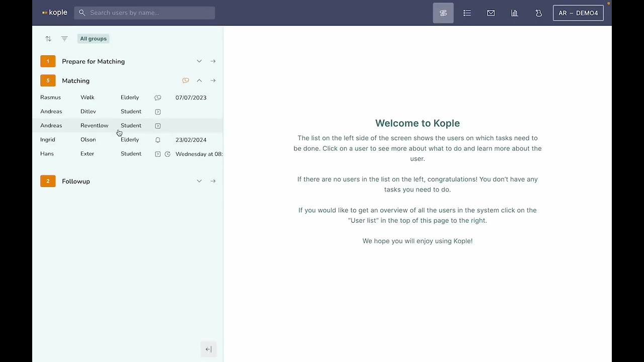The image size is (644, 362).
Task: Open the user list icon in top bar
Action: coord(467,13)
